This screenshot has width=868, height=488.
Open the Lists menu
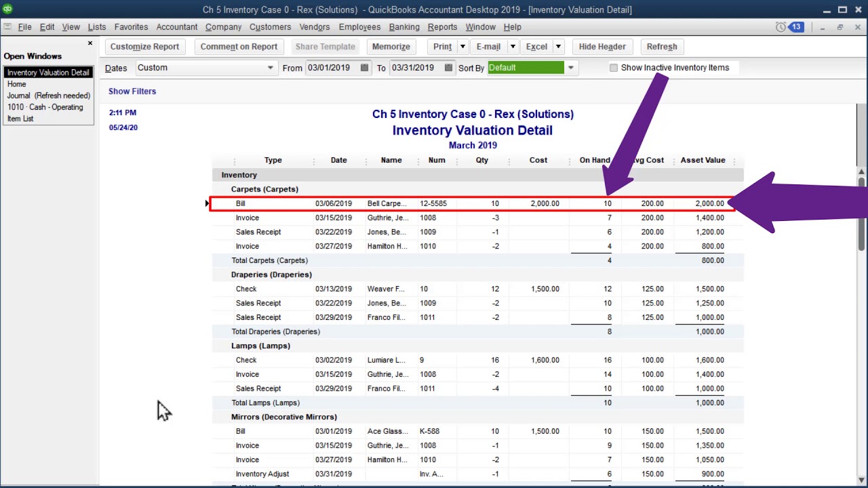(x=97, y=27)
